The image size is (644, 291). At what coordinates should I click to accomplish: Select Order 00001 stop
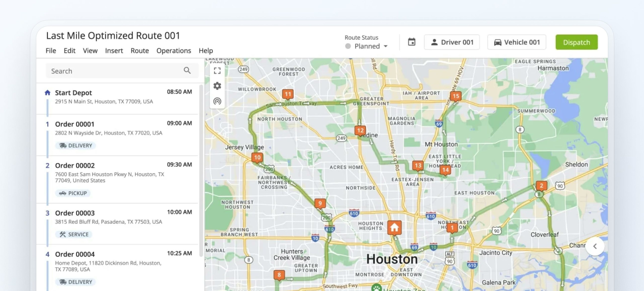[x=117, y=135]
